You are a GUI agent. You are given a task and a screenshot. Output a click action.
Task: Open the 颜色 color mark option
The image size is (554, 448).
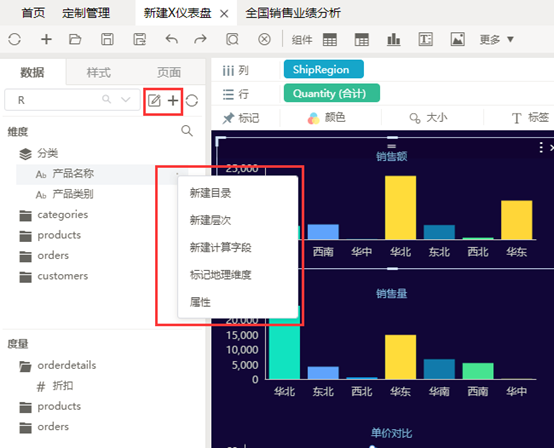(x=327, y=118)
